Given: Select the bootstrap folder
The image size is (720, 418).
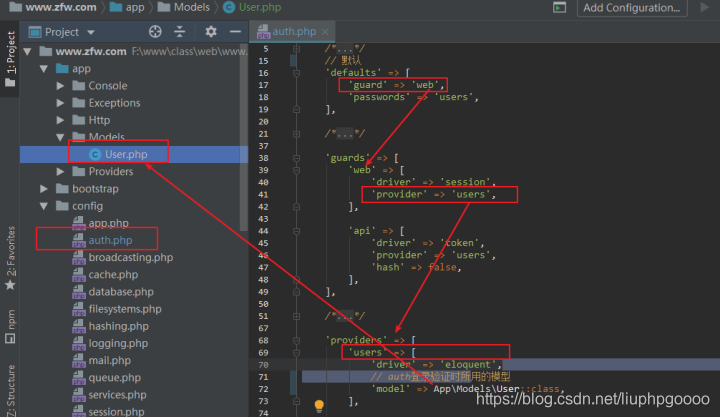Looking at the screenshot, I should (87, 189).
